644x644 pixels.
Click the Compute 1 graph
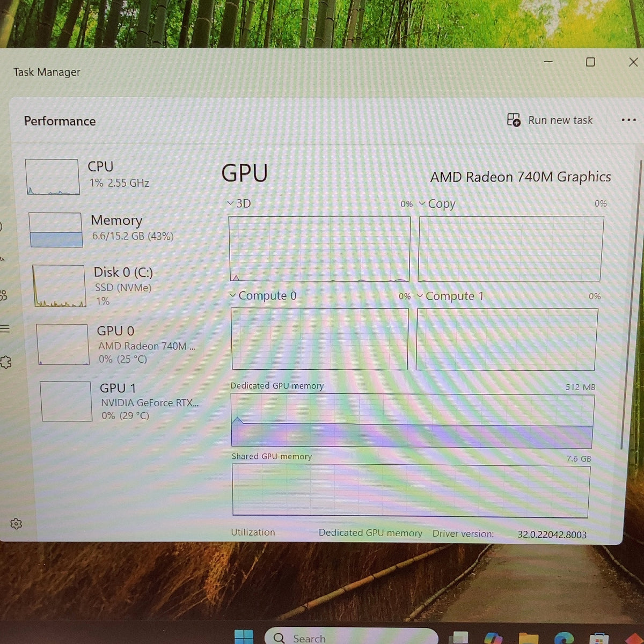point(506,339)
